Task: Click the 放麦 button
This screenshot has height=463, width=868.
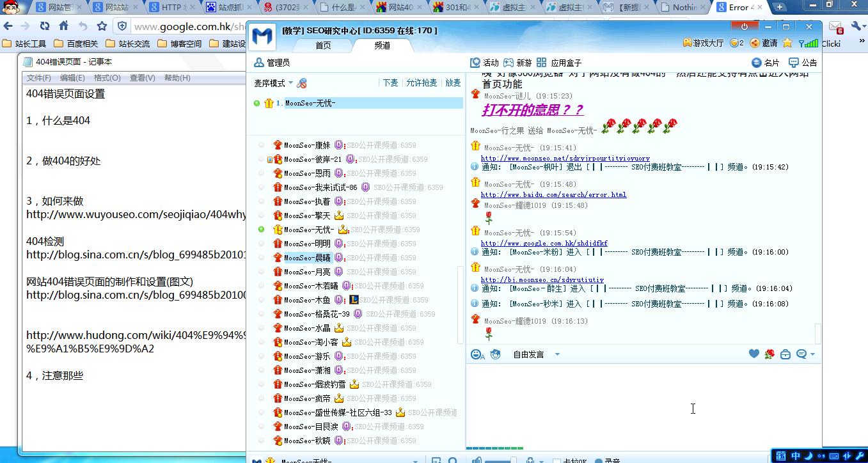Action: click(453, 83)
